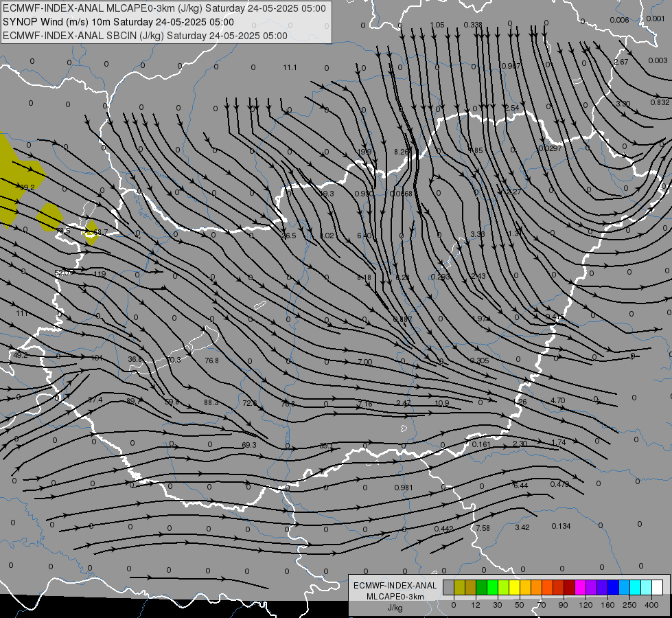Click the map value '49.2'
The image size is (672, 618).
point(21,355)
